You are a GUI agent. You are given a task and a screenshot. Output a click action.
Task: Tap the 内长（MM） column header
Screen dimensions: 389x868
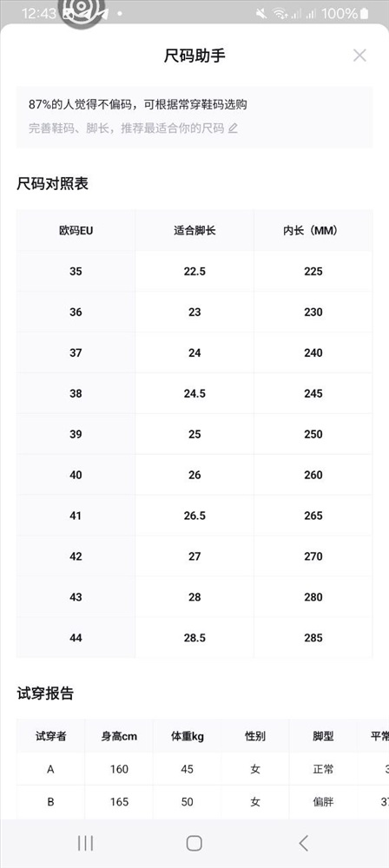click(x=313, y=231)
